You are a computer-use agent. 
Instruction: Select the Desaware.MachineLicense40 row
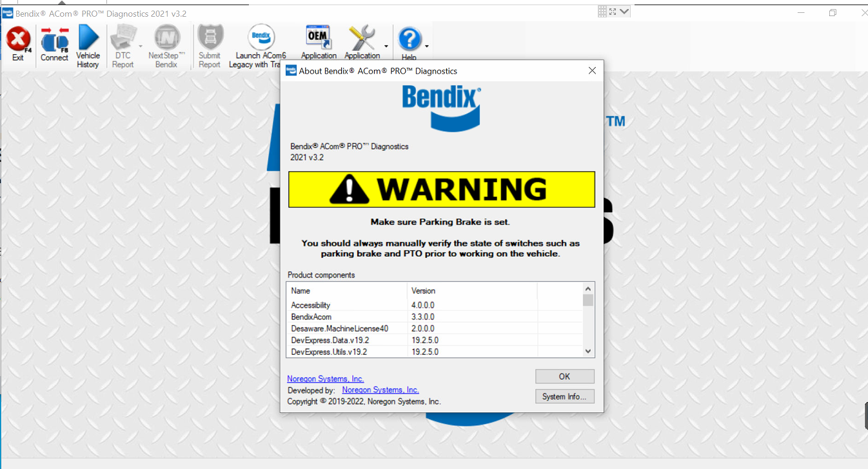435,328
